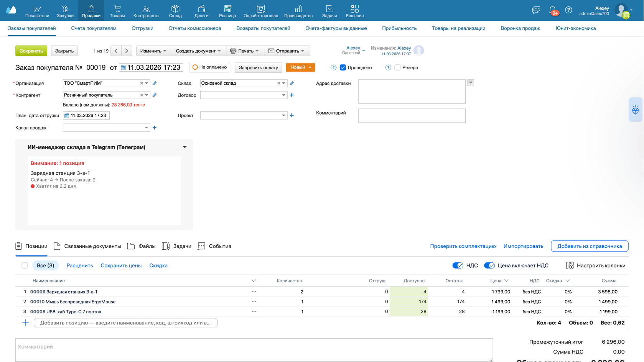644x362 pixels.
Task: Click the green Сохранить button
Action: [31, 51]
